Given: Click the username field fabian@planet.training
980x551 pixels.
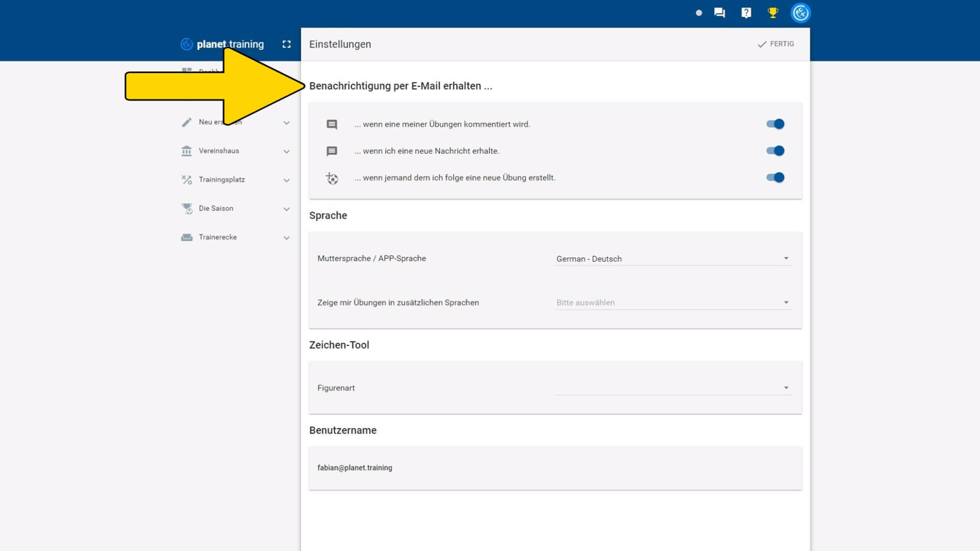Looking at the screenshot, I should coord(354,468).
